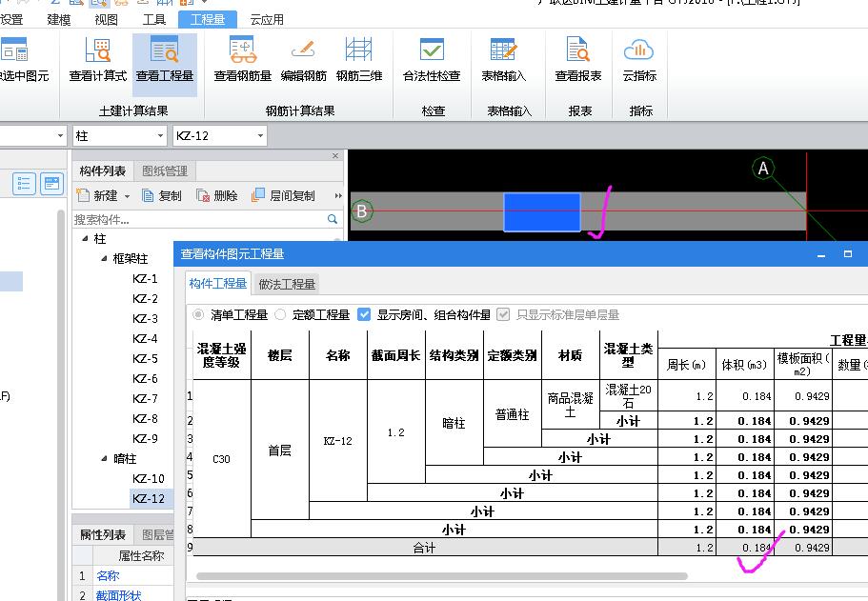
Task: Click axis bubble B in drawing
Action: click(362, 210)
